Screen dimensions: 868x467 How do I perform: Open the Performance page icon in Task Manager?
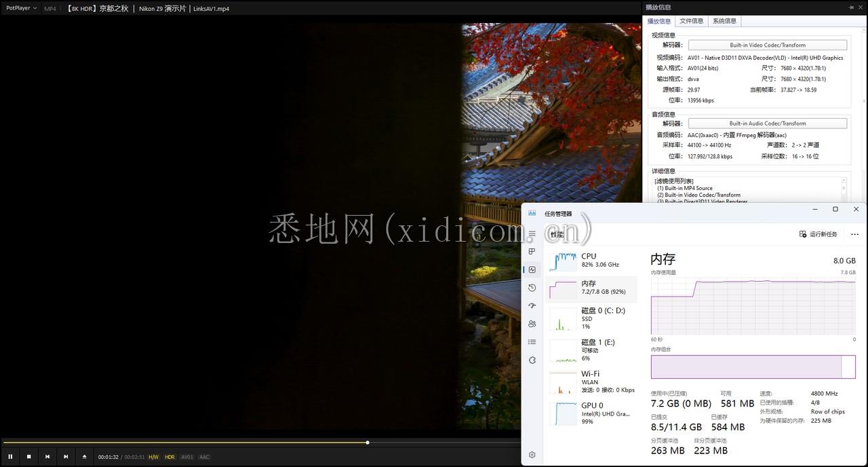point(532,269)
